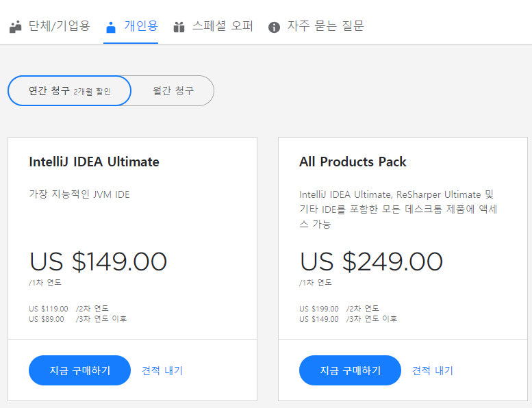Click the gift icon for 스페셜 오퍼
The image size is (532, 408).
pyautogui.click(x=179, y=27)
